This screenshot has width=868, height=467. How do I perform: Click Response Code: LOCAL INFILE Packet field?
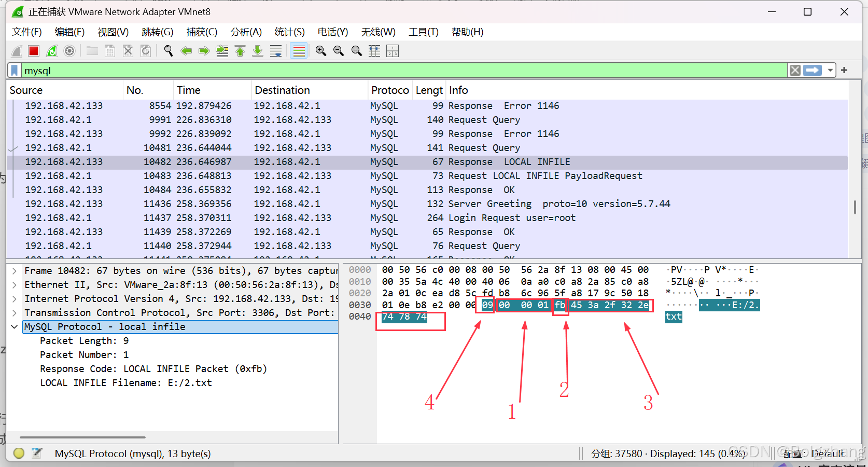click(153, 369)
